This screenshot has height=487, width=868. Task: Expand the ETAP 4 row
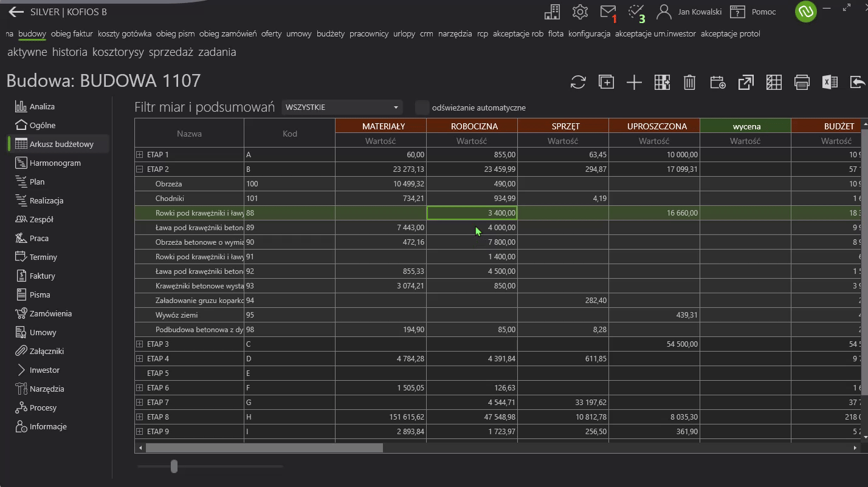[139, 359]
